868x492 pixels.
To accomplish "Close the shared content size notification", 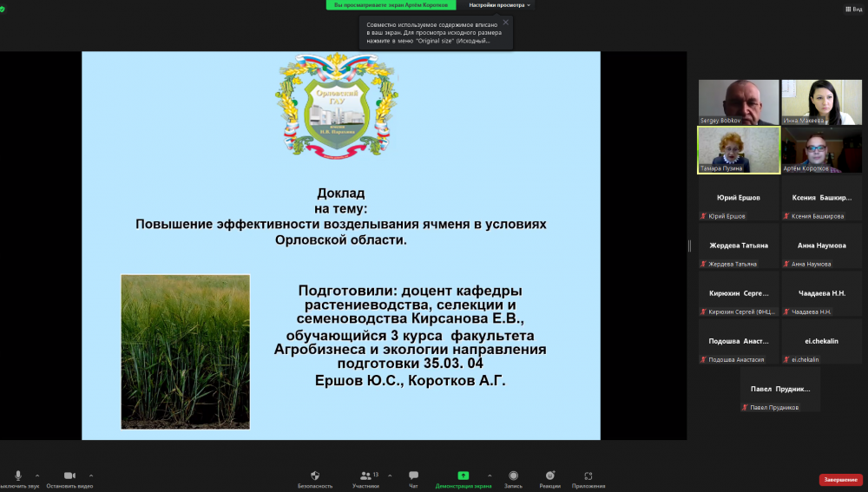I will pos(505,22).
